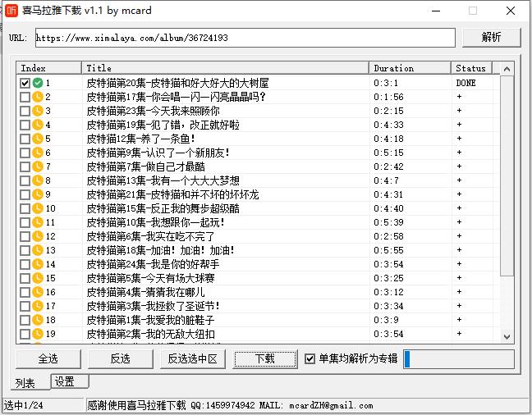
Task: Click the clock icon beside index 16
Action: click(x=38, y=292)
